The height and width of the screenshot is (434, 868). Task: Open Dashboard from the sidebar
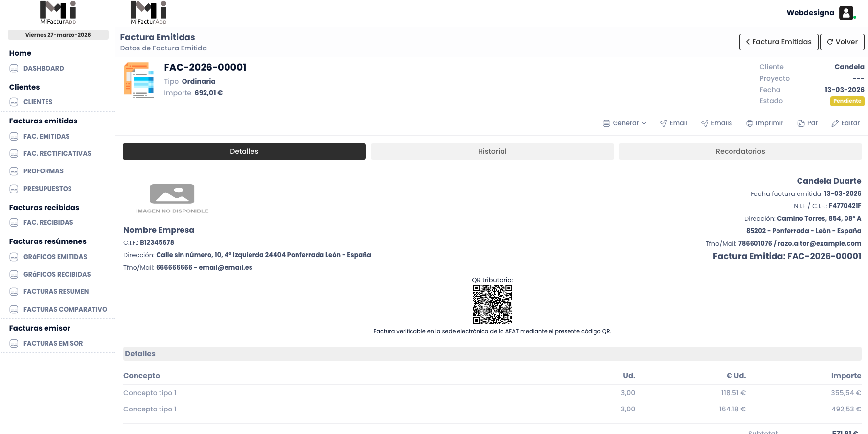[x=44, y=69]
